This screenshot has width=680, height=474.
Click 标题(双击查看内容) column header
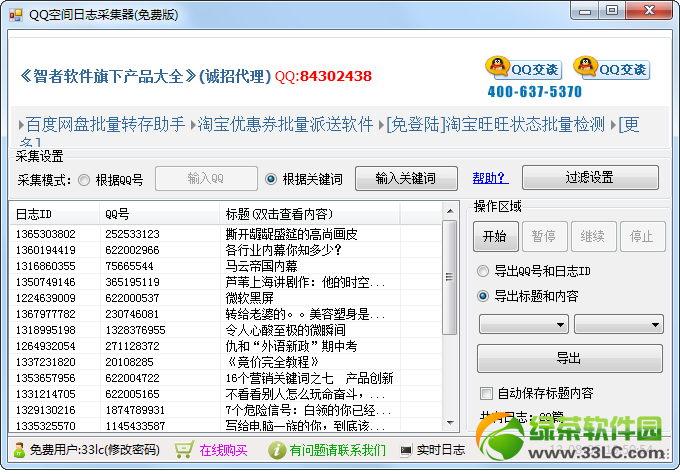[310, 214]
